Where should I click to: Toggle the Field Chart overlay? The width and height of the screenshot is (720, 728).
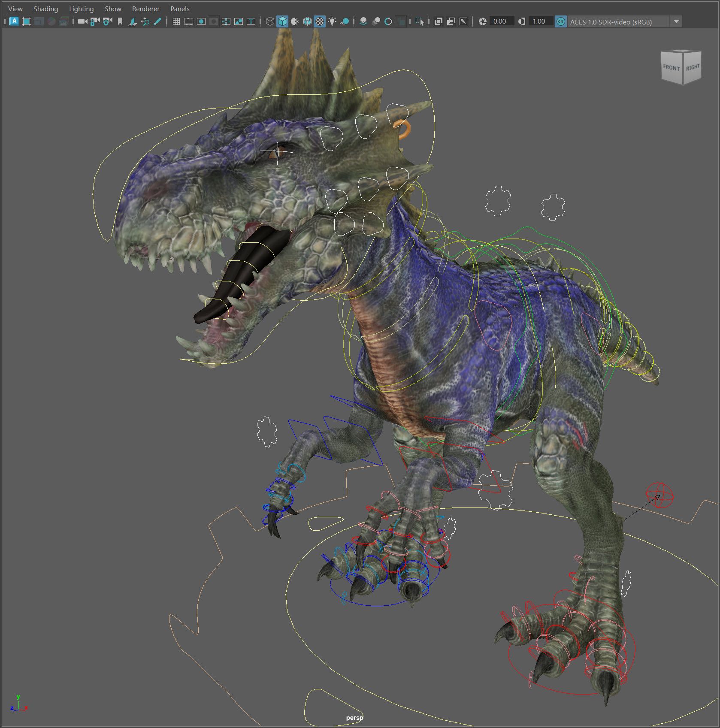226,21
